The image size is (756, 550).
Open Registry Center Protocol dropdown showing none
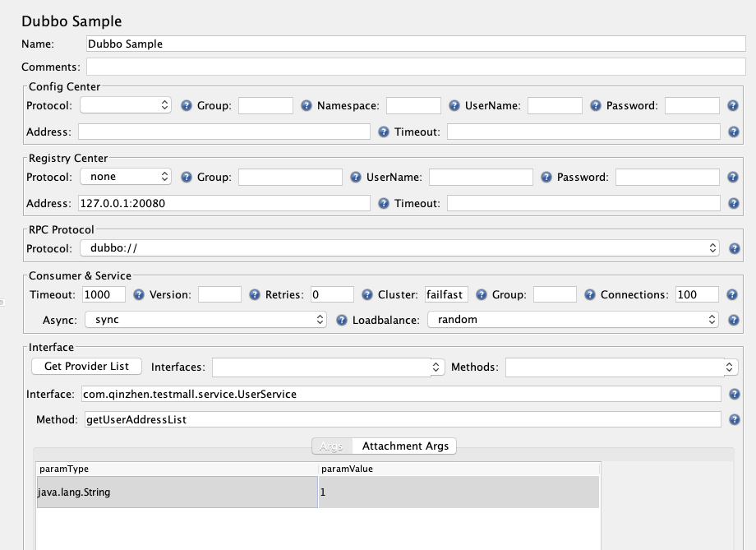126,177
